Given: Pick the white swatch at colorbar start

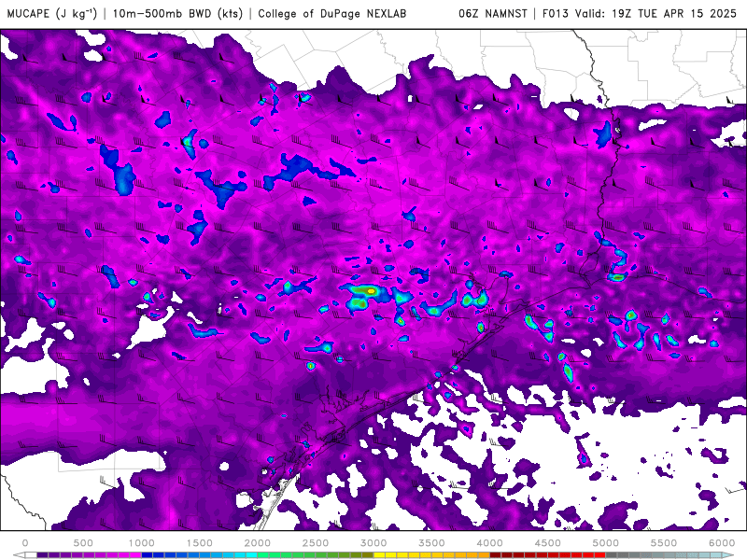Looking at the screenshot, I should [31, 555].
